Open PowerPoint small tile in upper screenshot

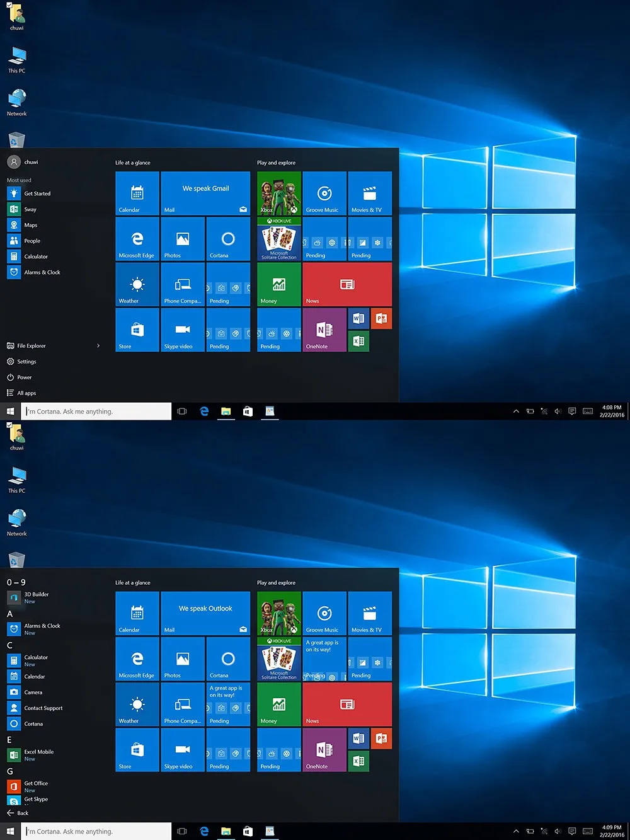pos(381,318)
